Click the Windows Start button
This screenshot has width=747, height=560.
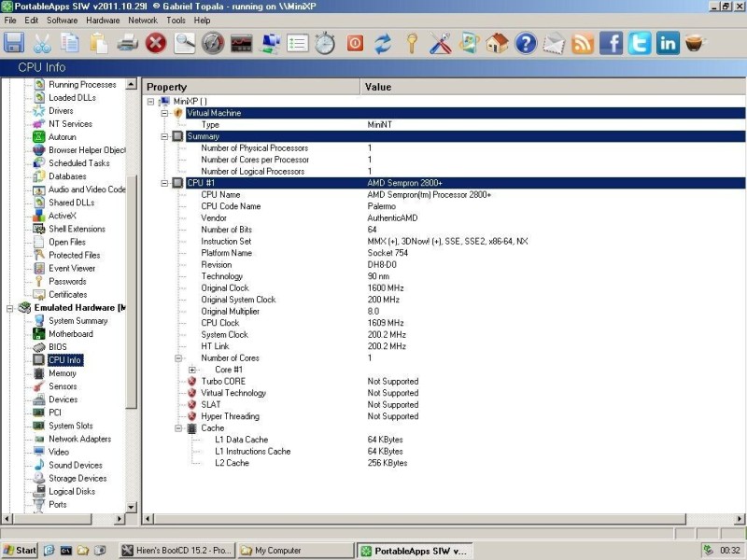(20, 551)
